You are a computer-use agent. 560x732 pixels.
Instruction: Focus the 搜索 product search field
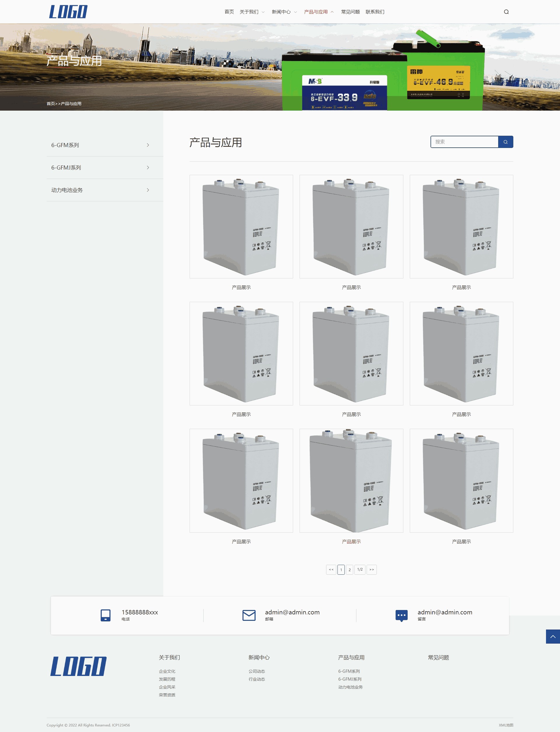pyautogui.click(x=464, y=142)
